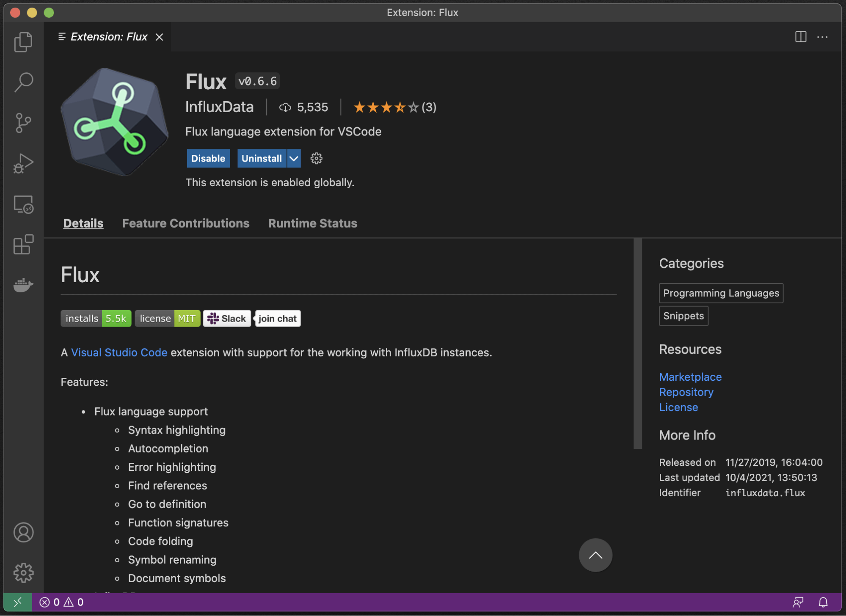
Task: Open the Visual Studio Code link
Action: (119, 352)
